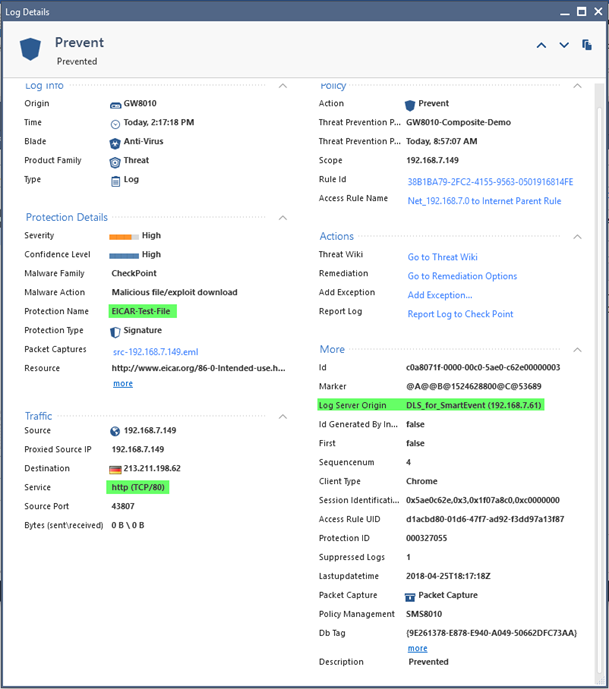Click the GW8010 gateway origin icon
Screen dimensions: 609x689
tap(115, 105)
